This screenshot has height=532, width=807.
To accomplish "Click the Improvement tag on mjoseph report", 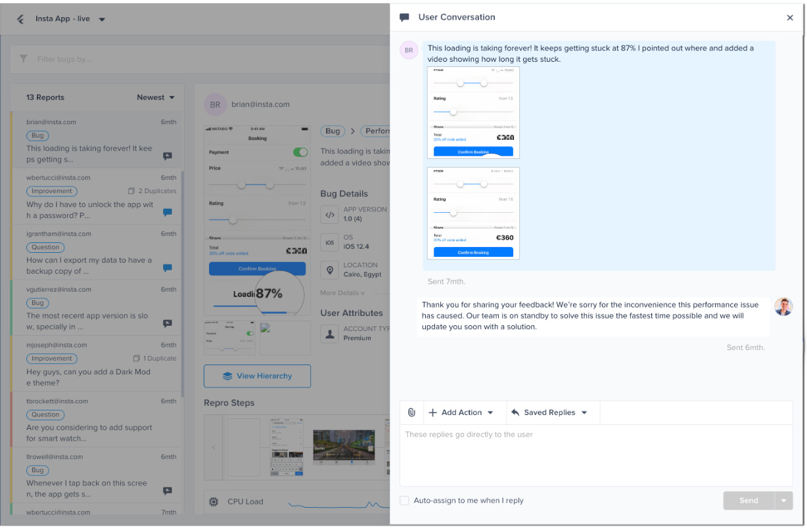I will (52, 359).
